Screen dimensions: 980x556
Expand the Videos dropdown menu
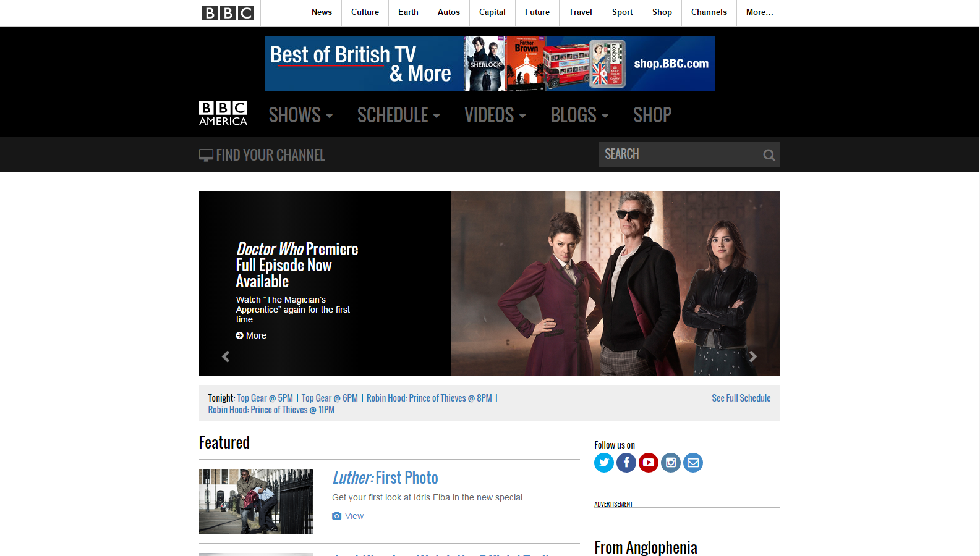[495, 115]
